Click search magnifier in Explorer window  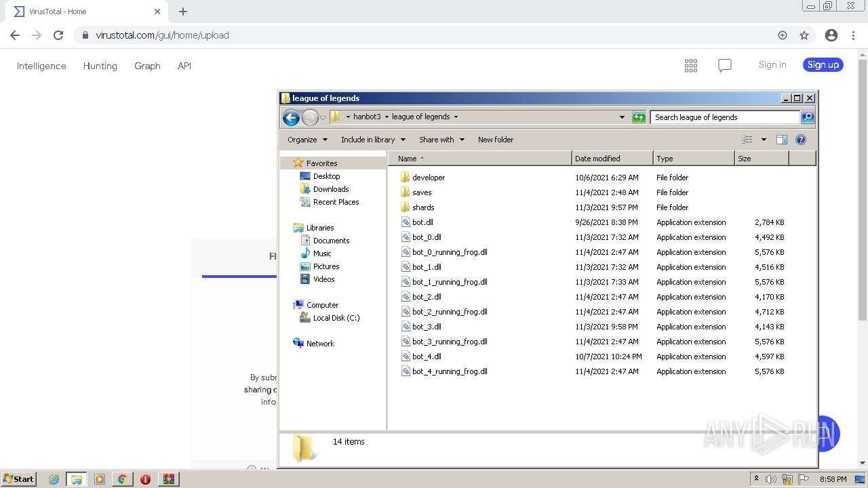tap(807, 117)
